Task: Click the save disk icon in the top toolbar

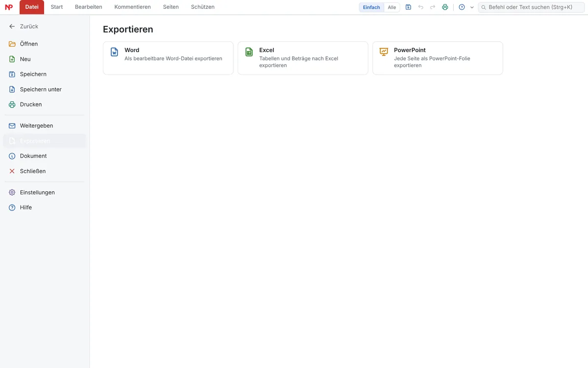Action: (x=408, y=7)
